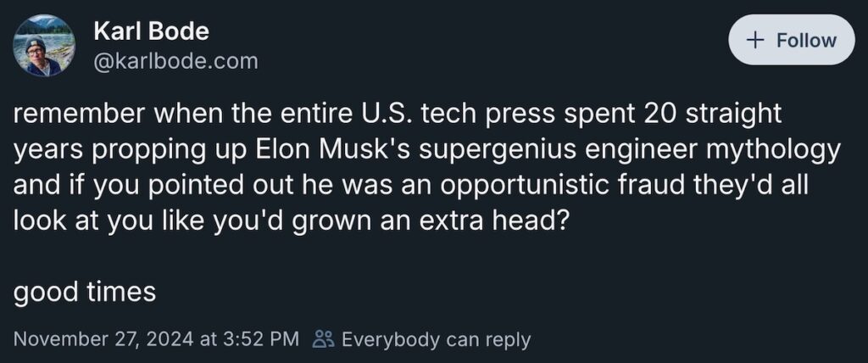Screen dimensions: 868x363
Task: Click the people icon beside reply setting
Action: tap(323, 339)
